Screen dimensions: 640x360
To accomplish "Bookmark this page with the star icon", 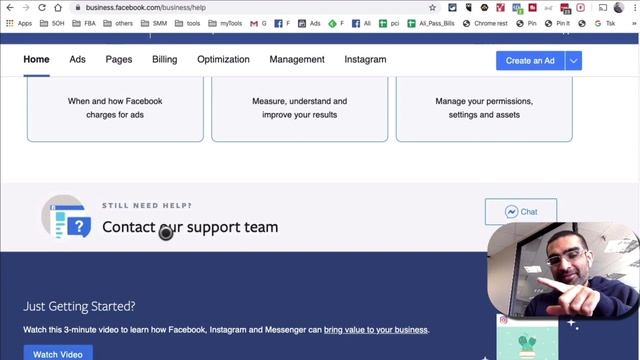I will 432,7.
